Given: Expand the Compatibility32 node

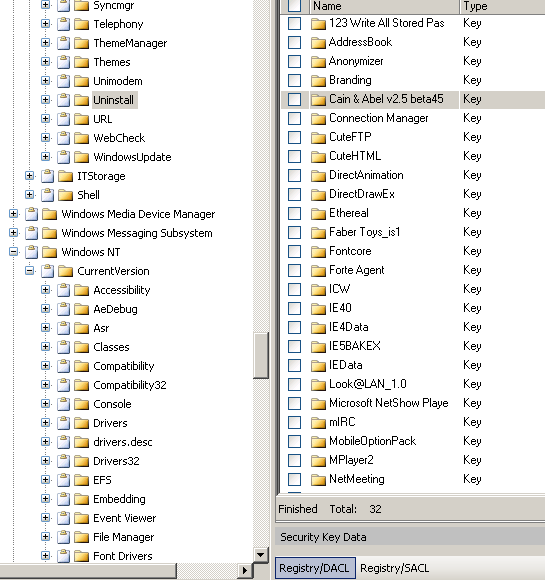Looking at the screenshot, I should (x=46, y=385).
